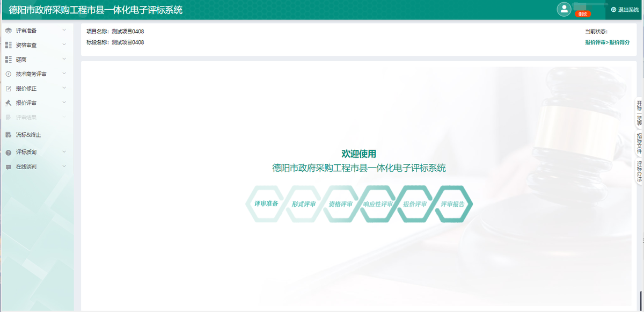
Task: Click the 评审准备 layers icon in sidebar
Action: [8, 31]
